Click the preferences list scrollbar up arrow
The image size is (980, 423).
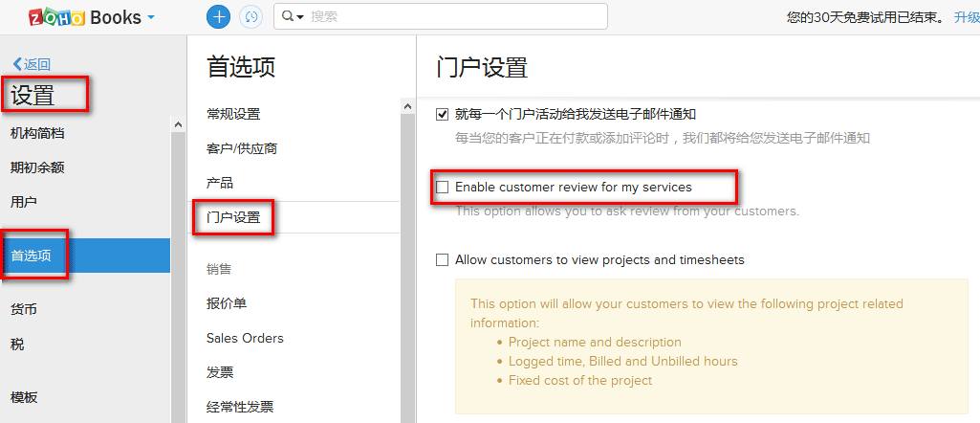tap(408, 106)
